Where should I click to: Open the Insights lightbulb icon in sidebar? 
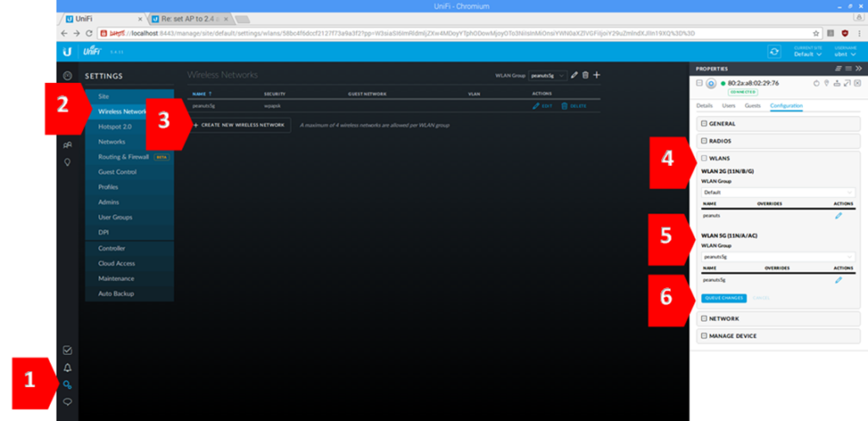click(x=68, y=163)
